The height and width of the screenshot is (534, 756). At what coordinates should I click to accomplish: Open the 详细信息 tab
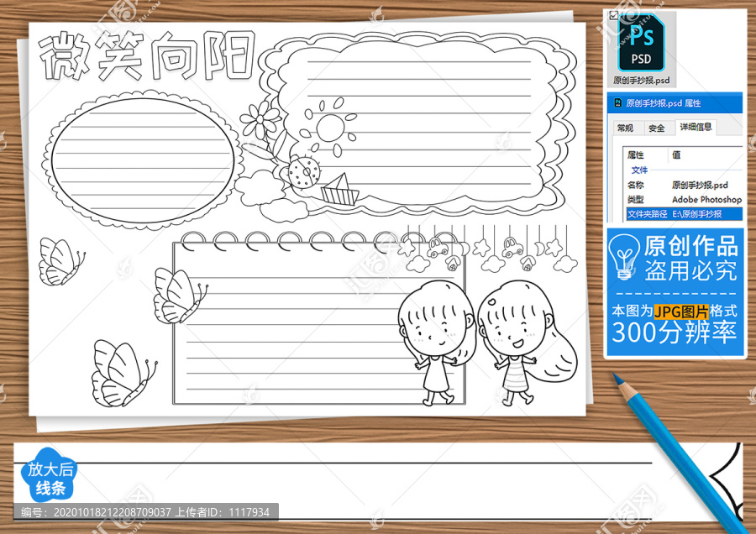696,127
